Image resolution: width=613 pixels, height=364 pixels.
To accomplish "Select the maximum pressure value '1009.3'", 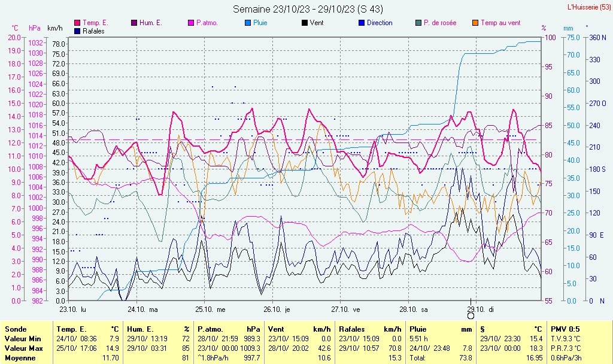I will (x=250, y=348).
